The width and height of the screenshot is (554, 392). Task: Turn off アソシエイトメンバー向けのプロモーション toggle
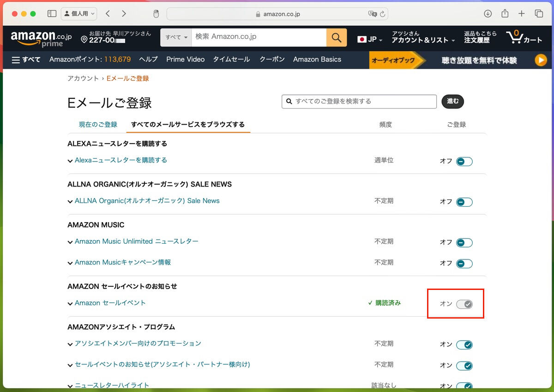464,345
